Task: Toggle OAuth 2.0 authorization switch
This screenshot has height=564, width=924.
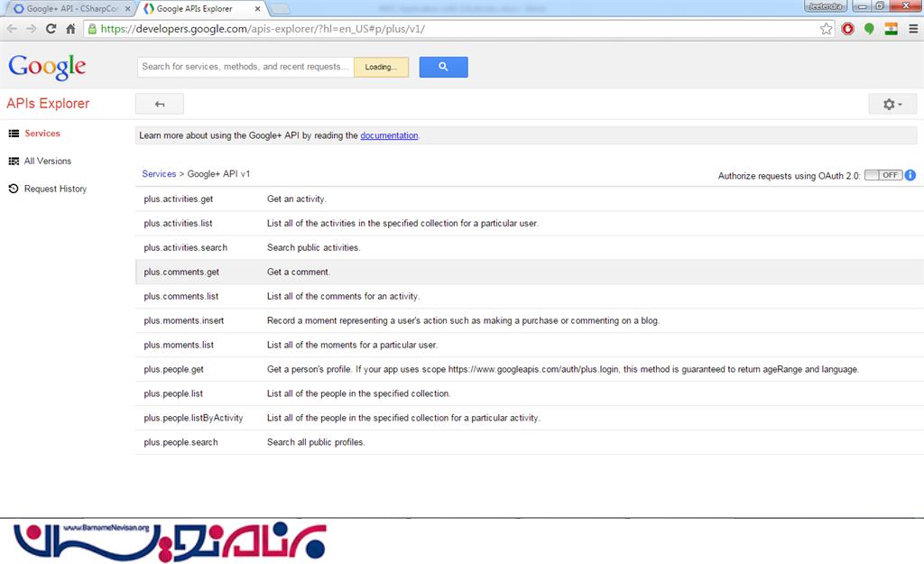Action: click(x=882, y=175)
